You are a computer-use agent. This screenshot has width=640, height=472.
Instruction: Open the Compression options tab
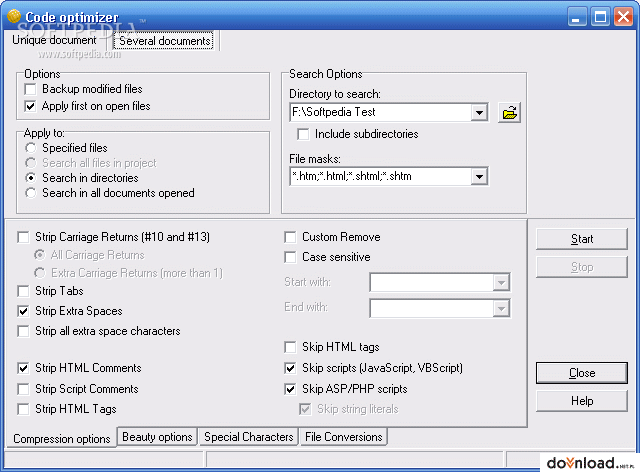click(x=62, y=439)
